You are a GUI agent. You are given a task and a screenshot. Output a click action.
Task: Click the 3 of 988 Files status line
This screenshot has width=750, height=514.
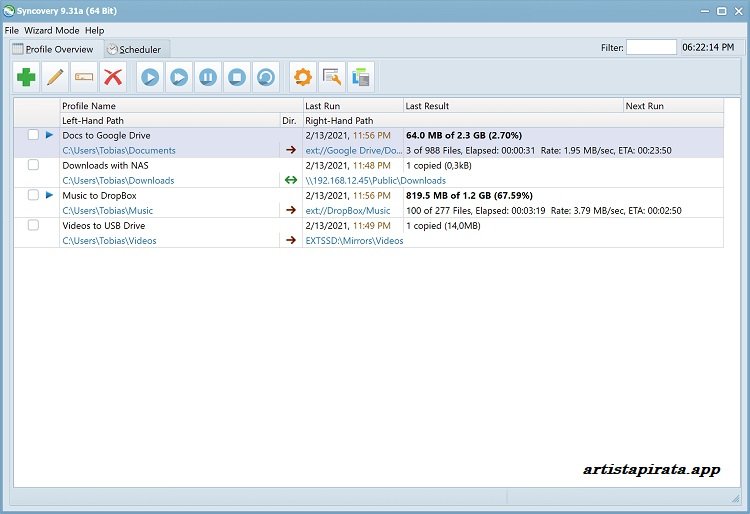pos(539,150)
